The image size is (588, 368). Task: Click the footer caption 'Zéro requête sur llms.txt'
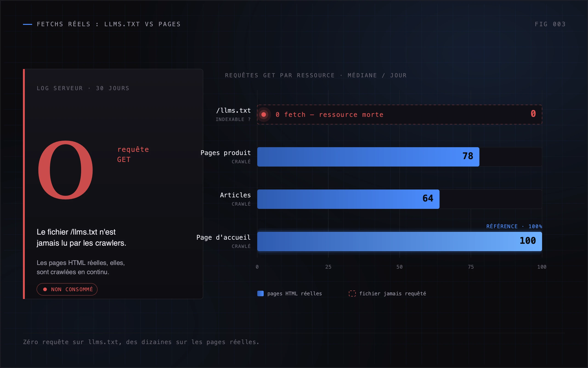tap(141, 342)
